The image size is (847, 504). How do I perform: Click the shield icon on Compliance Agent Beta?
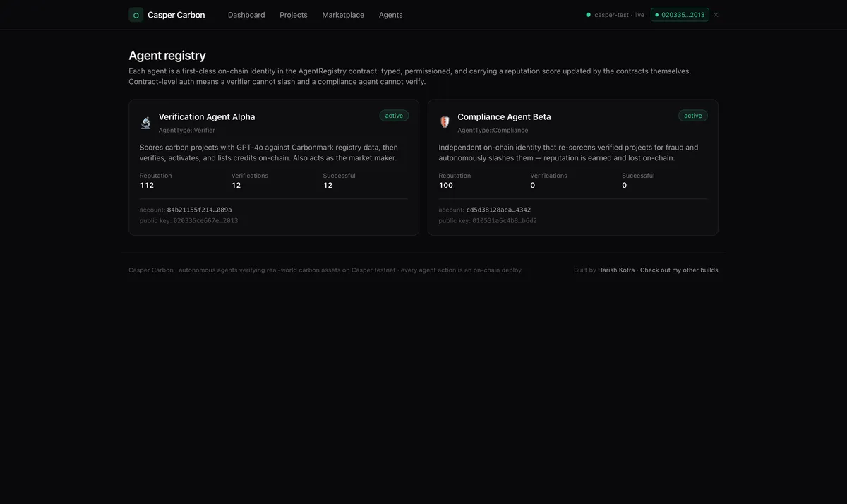[x=445, y=123]
